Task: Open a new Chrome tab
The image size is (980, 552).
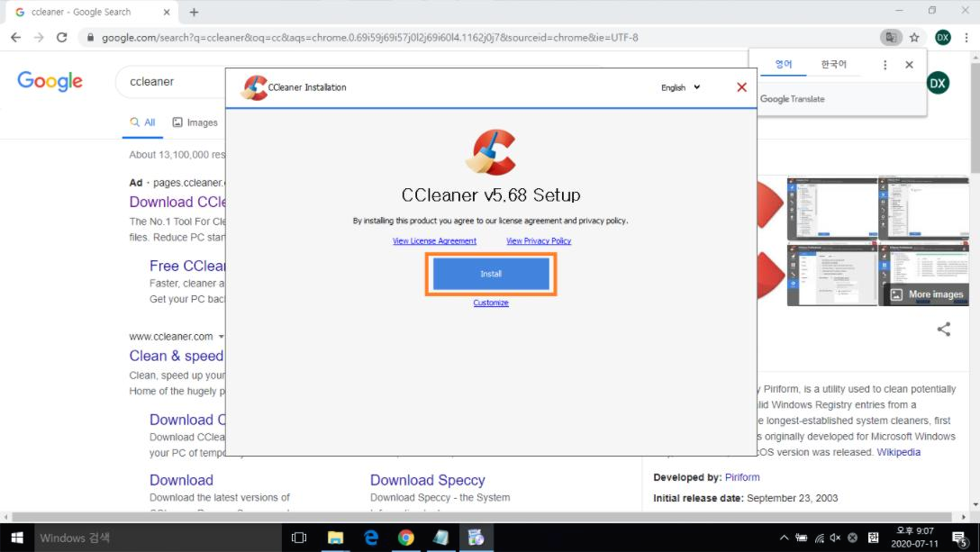Action: pyautogui.click(x=194, y=13)
